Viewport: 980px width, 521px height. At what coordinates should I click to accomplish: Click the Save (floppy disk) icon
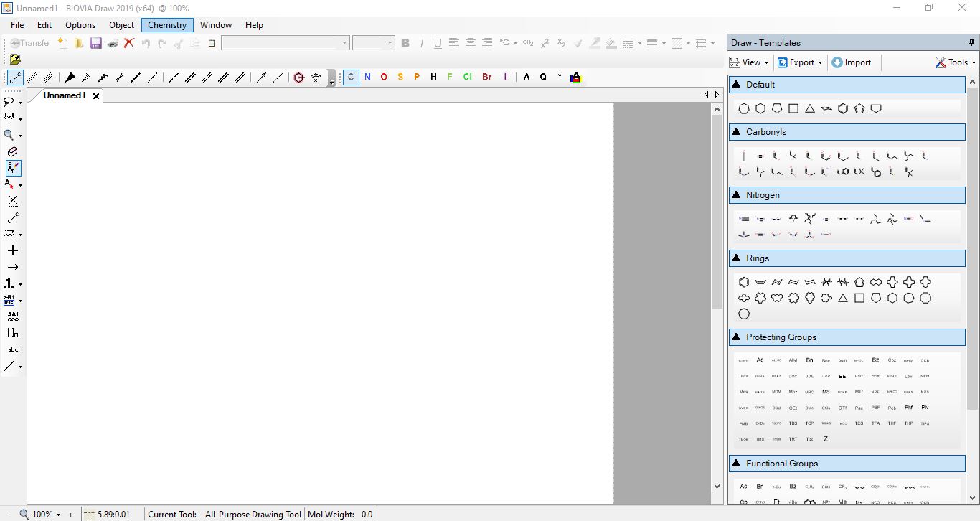[95, 43]
